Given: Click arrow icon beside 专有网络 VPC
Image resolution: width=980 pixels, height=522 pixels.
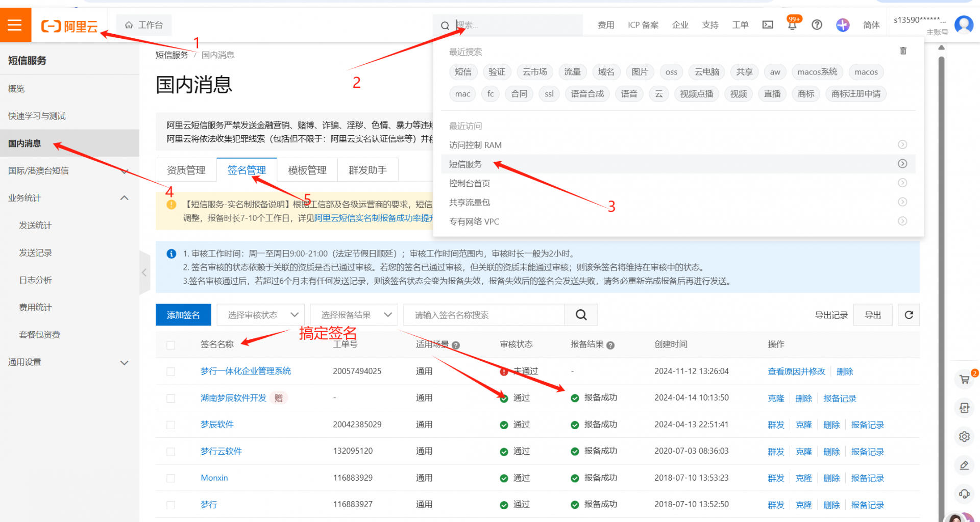Looking at the screenshot, I should pyautogui.click(x=902, y=221).
